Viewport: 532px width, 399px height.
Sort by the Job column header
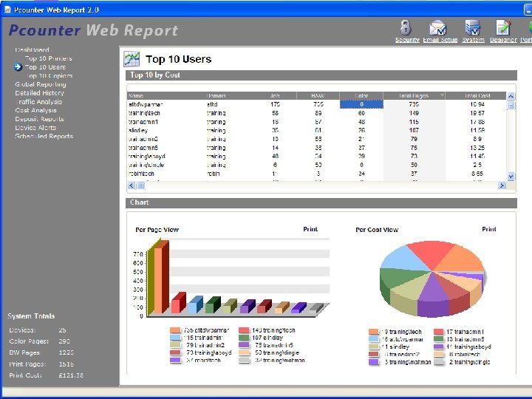(275, 95)
